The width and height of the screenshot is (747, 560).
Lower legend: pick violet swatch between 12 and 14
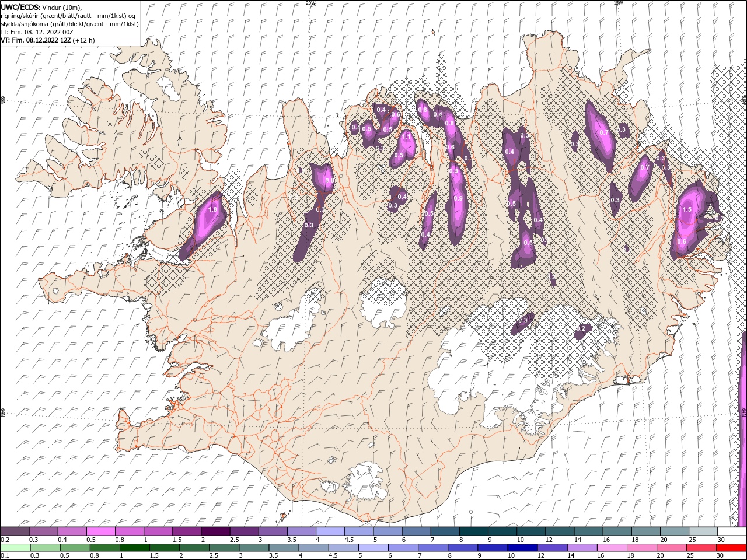[x=553, y=548]
